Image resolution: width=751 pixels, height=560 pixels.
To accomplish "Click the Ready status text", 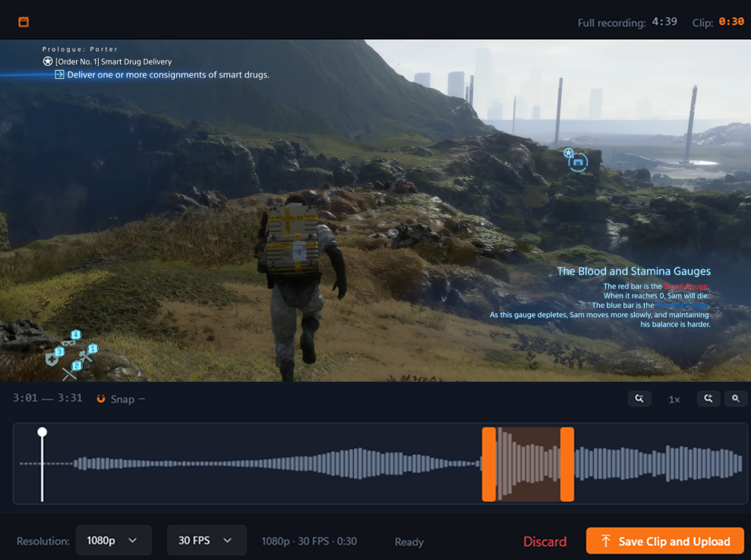I will coord(409,542).
